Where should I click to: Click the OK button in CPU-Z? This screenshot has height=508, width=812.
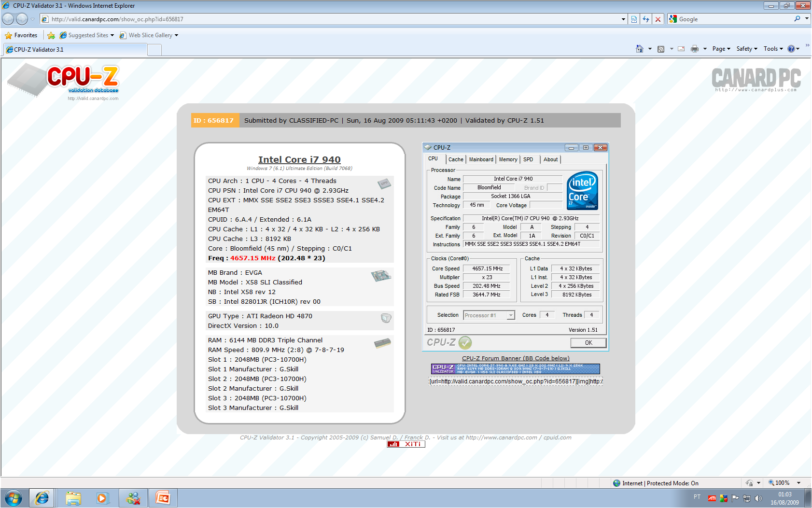pos(588,343)
